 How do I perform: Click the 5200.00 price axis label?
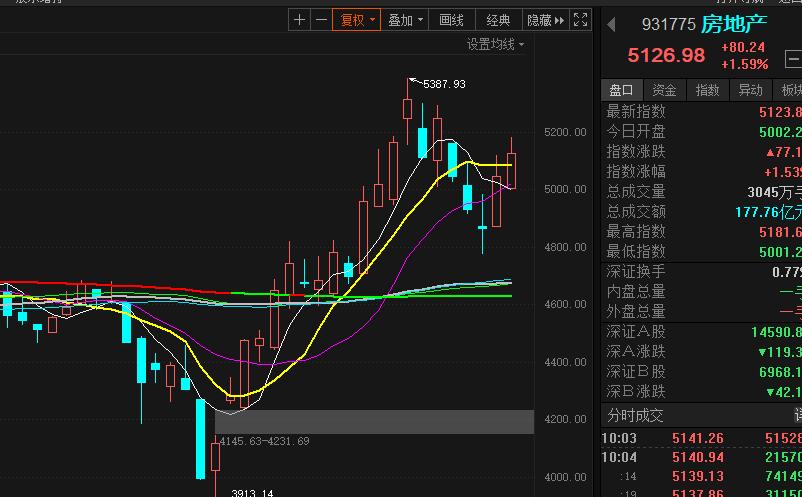(x=565, y=132)
